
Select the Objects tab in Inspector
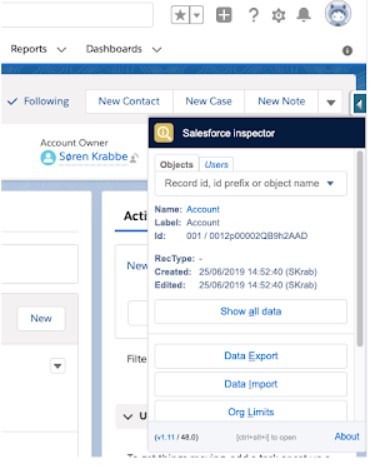pos(177,165)
